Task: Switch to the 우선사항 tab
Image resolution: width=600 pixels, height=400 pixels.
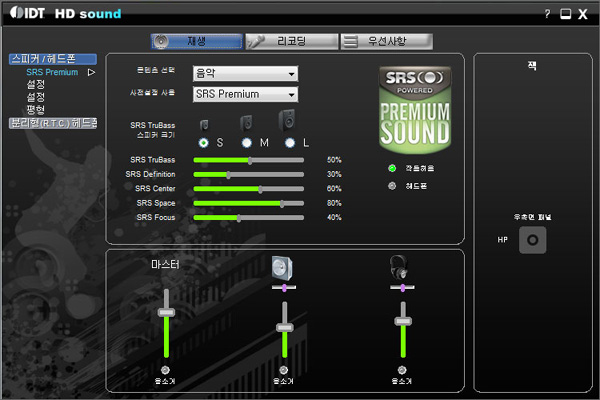Action: click(386, 41)
